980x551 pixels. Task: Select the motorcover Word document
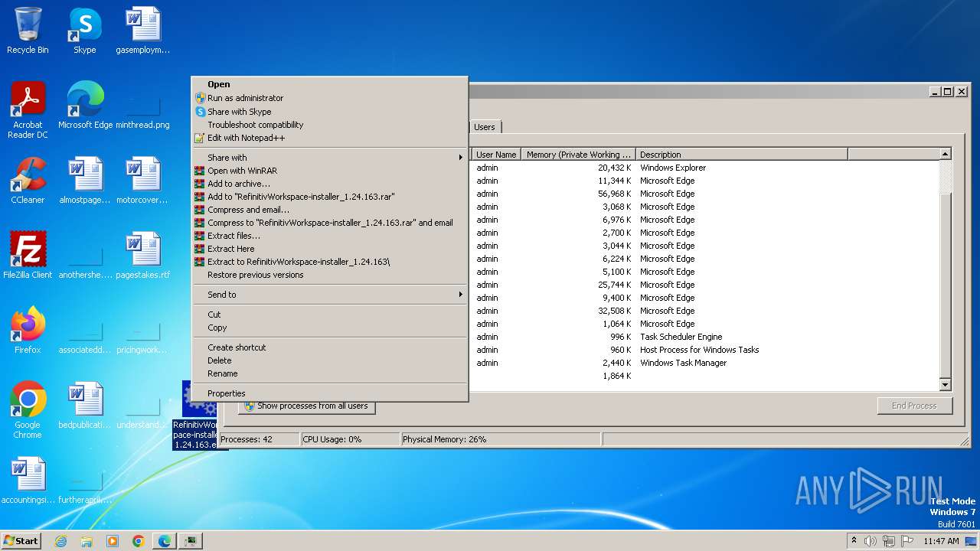pos(142,181)
